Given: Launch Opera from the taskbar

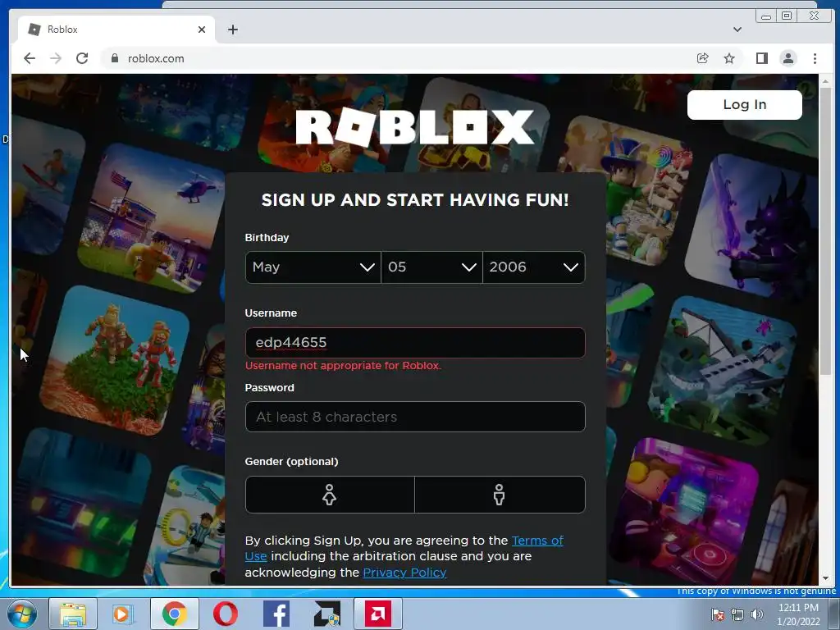Looking at the screenshot, I should click(226, 614).
